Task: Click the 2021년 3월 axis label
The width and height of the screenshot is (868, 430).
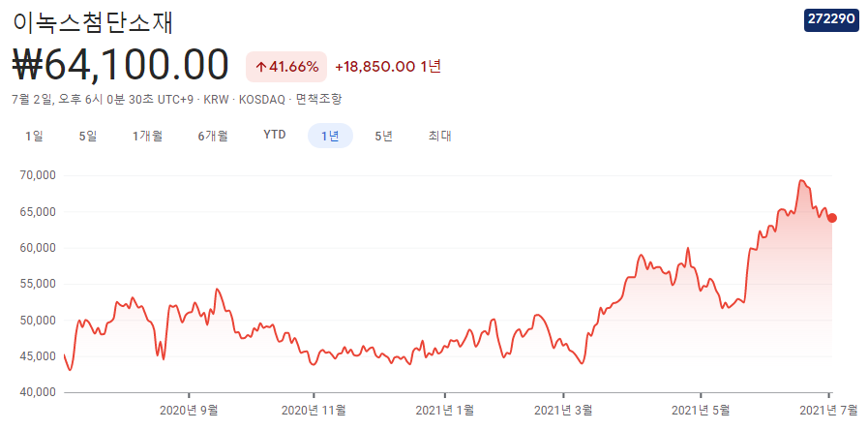Action: (x=563, y=411)
